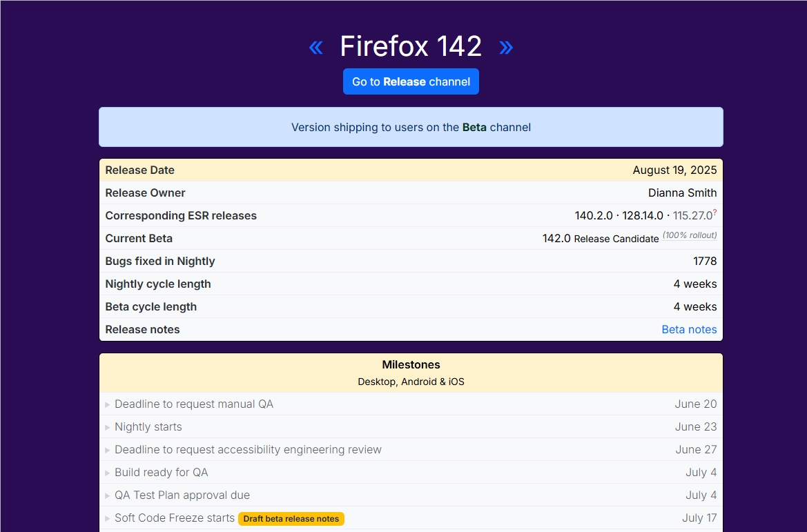Screen dimensions: 807x532
Task: Navigate to the previous Firefox version using « arrow
Action: tap(315, 46)
